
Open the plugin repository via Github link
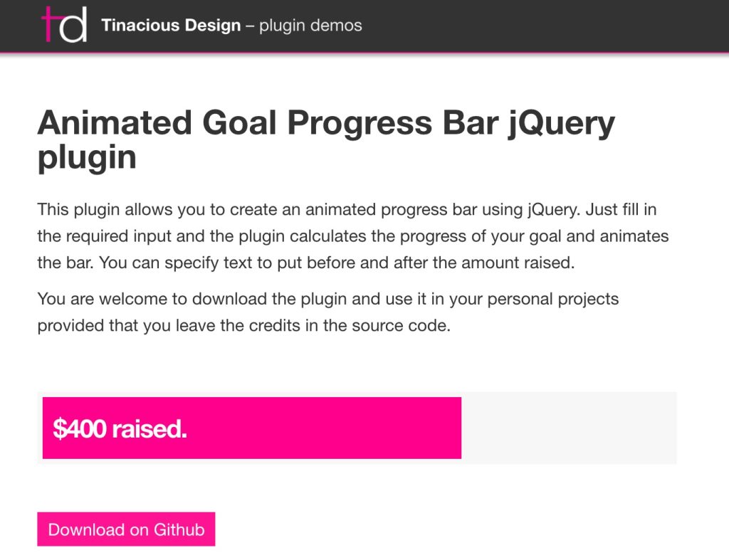click(126, 529)
